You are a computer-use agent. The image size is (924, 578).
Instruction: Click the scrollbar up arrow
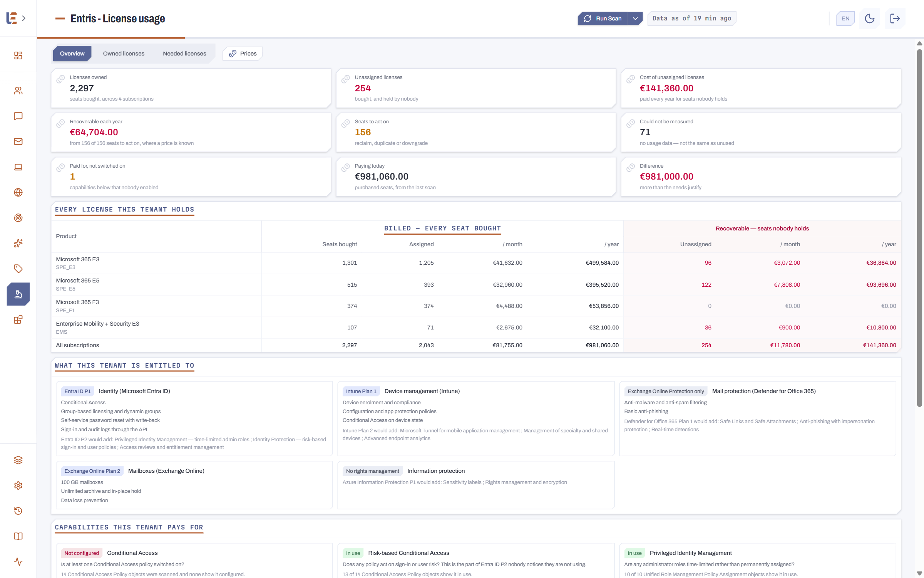[x=919, y=43]
